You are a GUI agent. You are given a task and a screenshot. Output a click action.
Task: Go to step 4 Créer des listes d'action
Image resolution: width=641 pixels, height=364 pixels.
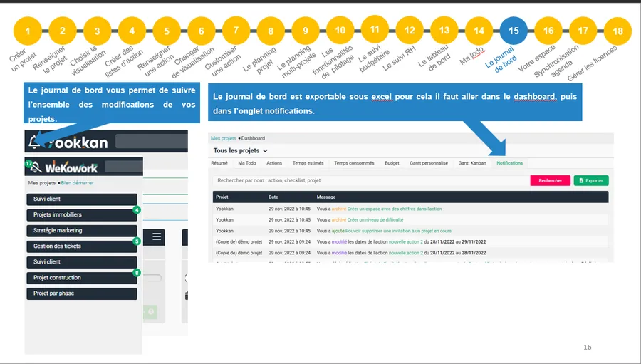[132, 31]
